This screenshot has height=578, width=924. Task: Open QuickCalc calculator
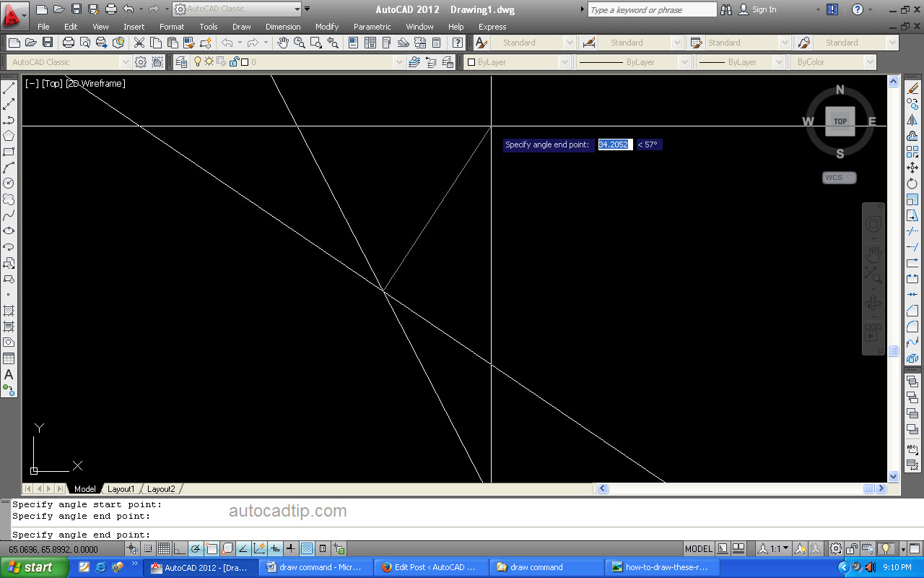(436, 43)
